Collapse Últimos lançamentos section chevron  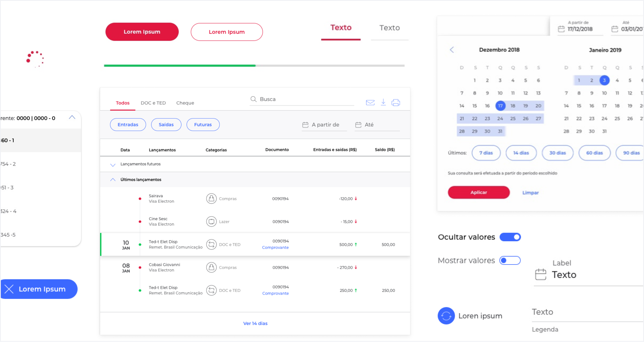coord(113,180)
